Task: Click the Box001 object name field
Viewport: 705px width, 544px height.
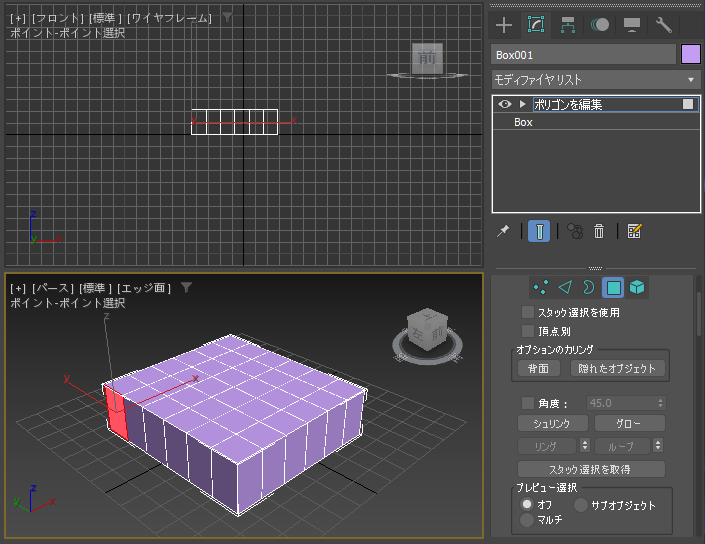Action: [x=584, y=55]
